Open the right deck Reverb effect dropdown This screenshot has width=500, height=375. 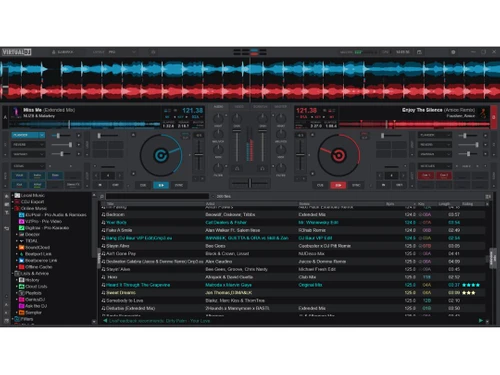pyautogui.click(x=449, y=145)
